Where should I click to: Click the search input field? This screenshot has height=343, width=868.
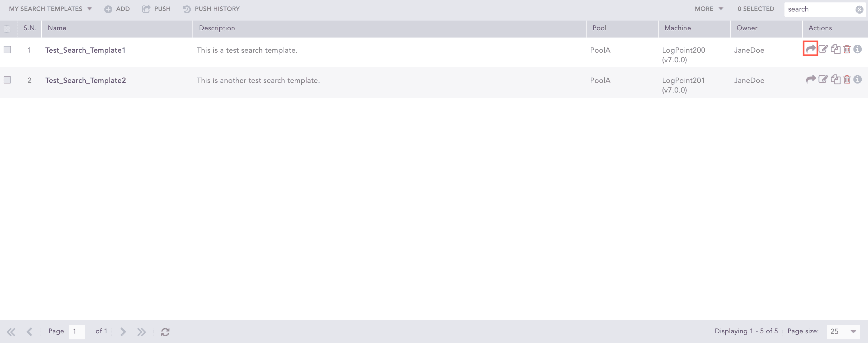[x=819, y=9]
